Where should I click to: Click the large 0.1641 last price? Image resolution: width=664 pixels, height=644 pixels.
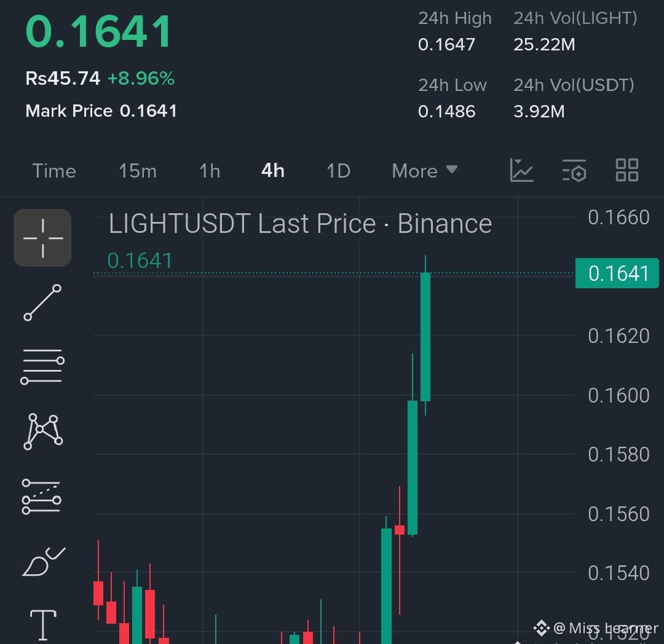coord(98,31)
